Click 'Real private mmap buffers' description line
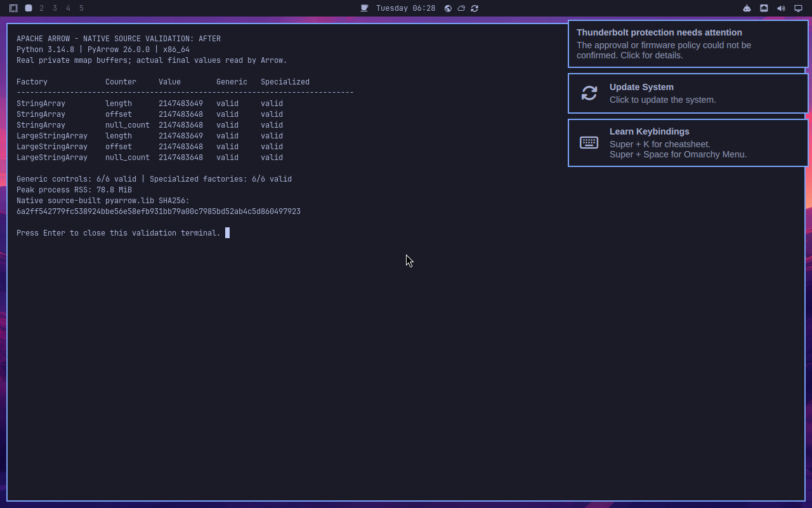812x508 pixels. (152, 60)
